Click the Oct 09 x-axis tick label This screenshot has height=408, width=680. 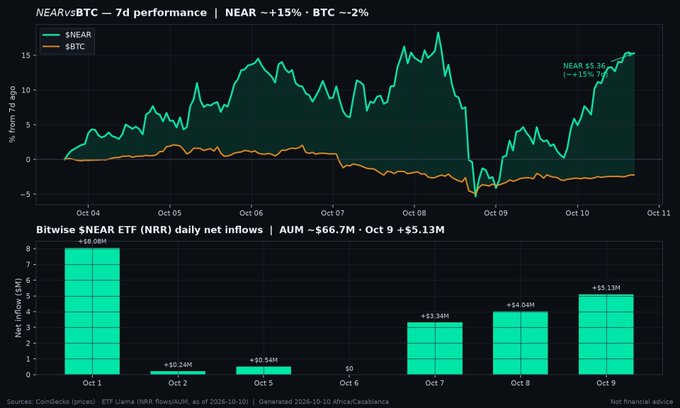coord(496,213)
